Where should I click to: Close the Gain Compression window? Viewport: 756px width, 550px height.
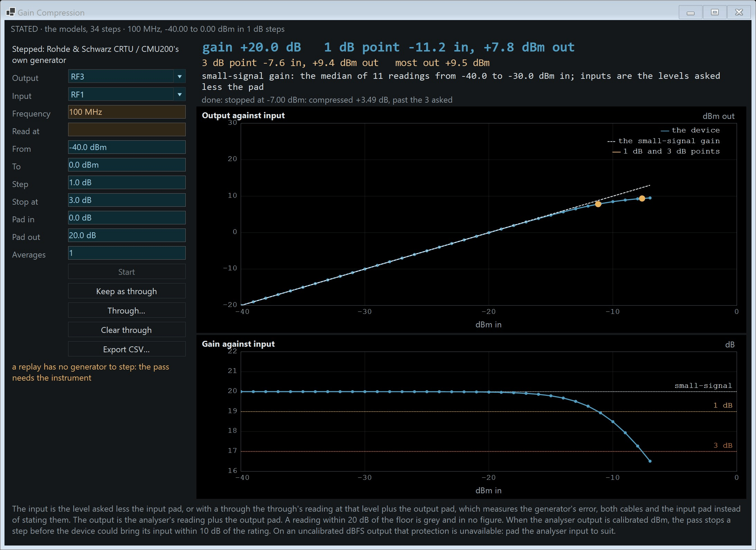(739, 12)
